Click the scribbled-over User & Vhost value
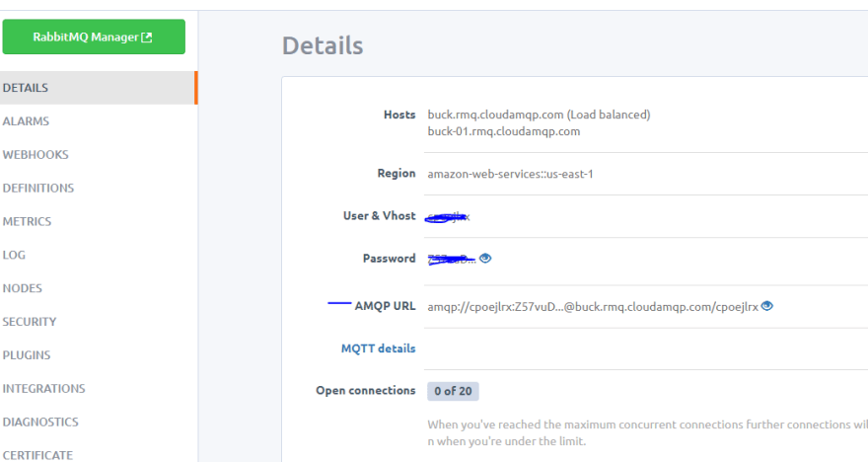Image resolution: width=868 pixels, height=462 pixels. [x=448, y=217]
